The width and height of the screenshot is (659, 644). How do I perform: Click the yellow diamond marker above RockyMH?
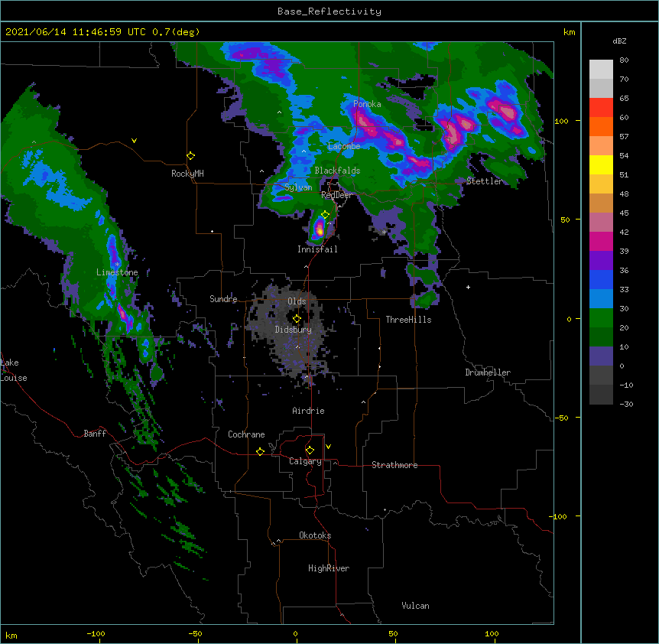pyautogui.click(x=191, y=156)
